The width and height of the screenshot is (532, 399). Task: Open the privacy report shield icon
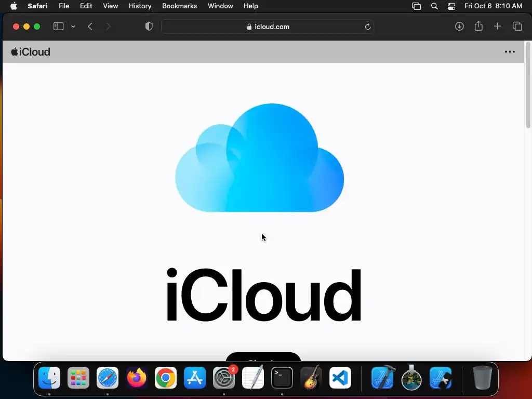tap(149, 26)
